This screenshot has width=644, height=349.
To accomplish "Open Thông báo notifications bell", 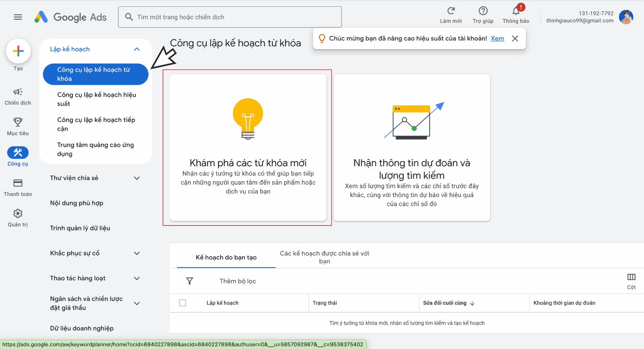I will tap(516, 11).
